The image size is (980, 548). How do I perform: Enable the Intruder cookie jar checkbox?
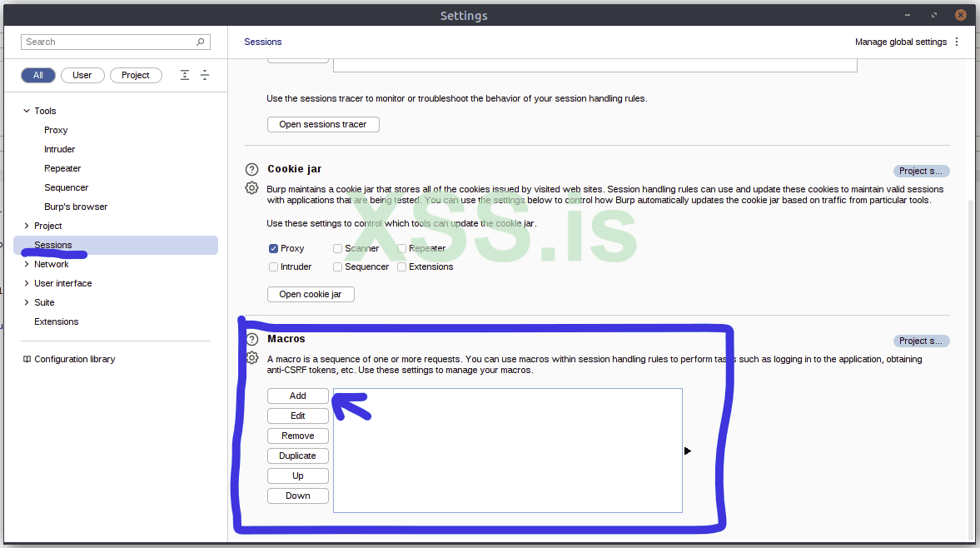[273, 267]
